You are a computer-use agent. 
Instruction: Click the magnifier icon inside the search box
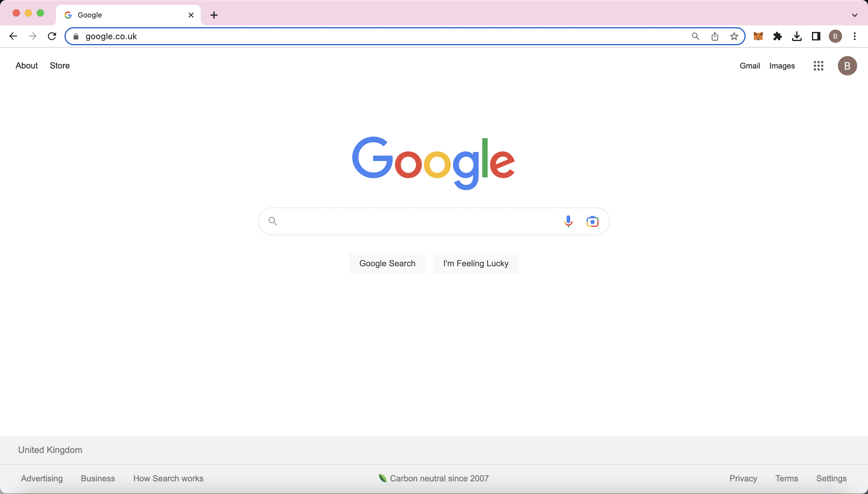[273, 221]
